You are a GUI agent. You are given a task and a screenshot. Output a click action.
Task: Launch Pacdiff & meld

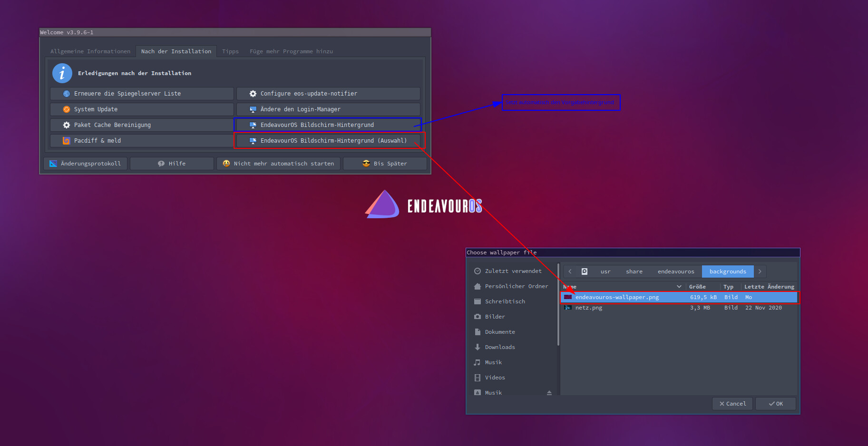[x=142, y=141]
